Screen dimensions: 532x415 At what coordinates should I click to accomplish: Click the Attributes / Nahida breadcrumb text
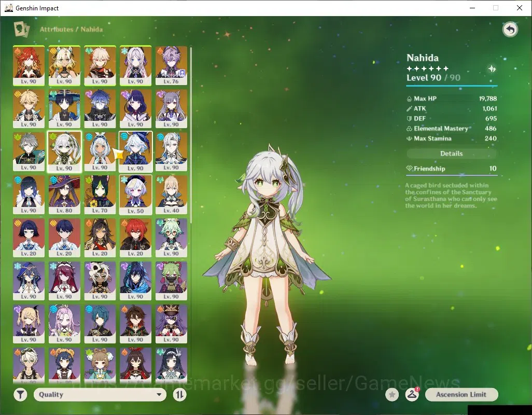tap(71, 29)
